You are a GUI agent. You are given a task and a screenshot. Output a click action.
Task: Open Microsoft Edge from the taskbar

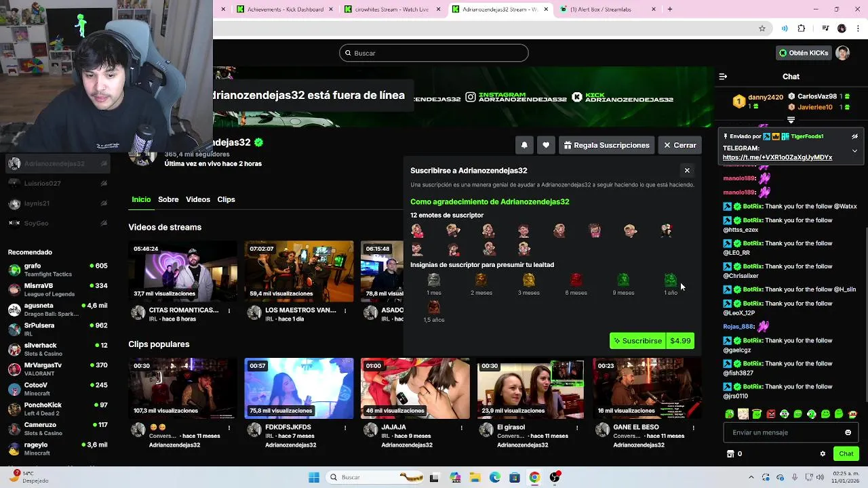click(x=495, y=477)
